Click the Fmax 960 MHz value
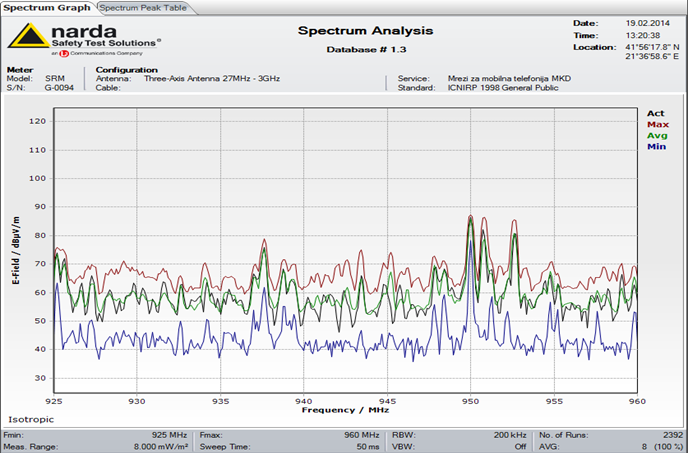This screenshot has height=453, width=688. click(x=360, y=435)
